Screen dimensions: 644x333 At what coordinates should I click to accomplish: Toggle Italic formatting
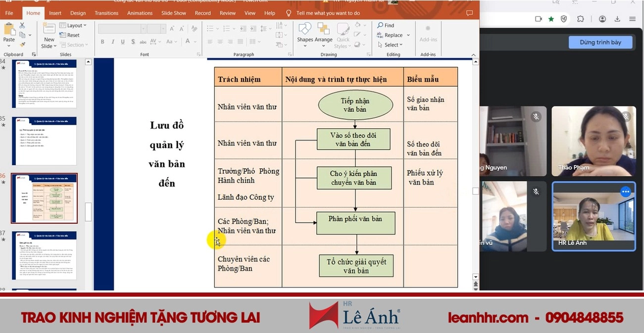(x=113, y=42)
